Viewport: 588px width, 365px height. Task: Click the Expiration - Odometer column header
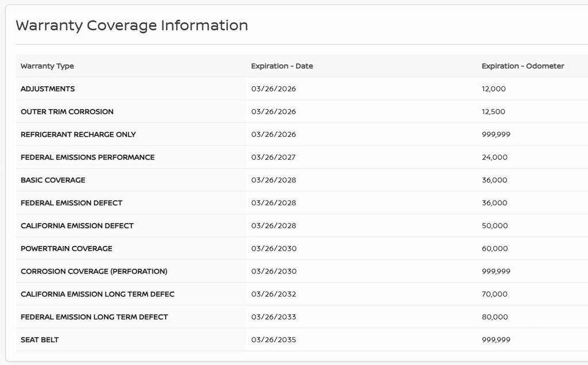(x=523, y=66)
